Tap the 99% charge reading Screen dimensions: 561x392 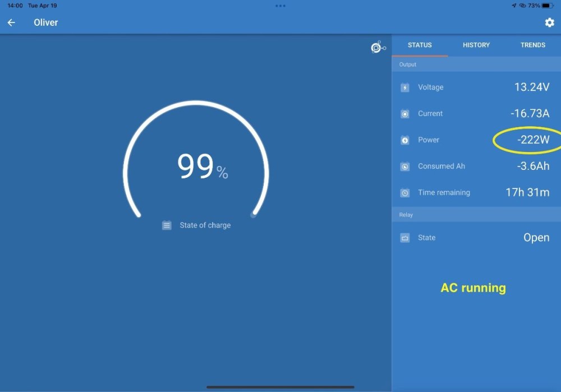click(x=202, y=167)
